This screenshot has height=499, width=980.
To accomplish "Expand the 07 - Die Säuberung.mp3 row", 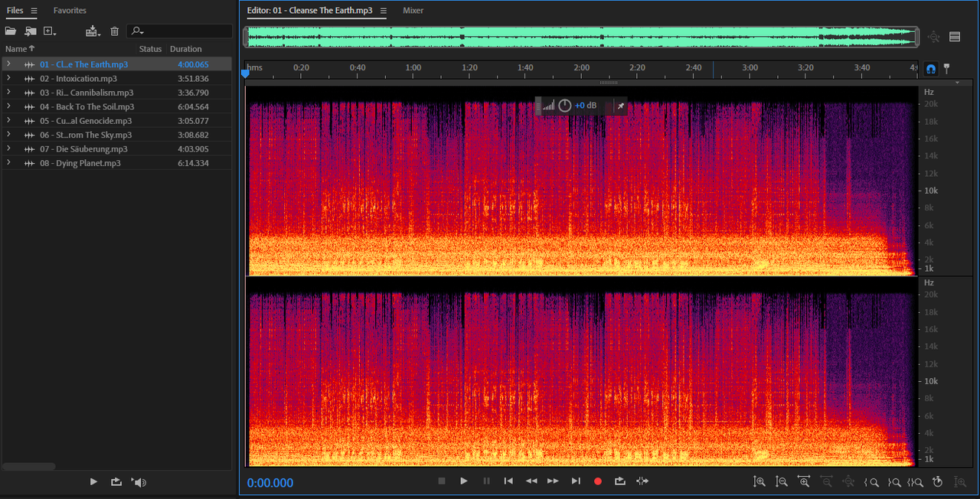I will coord(8,148).
